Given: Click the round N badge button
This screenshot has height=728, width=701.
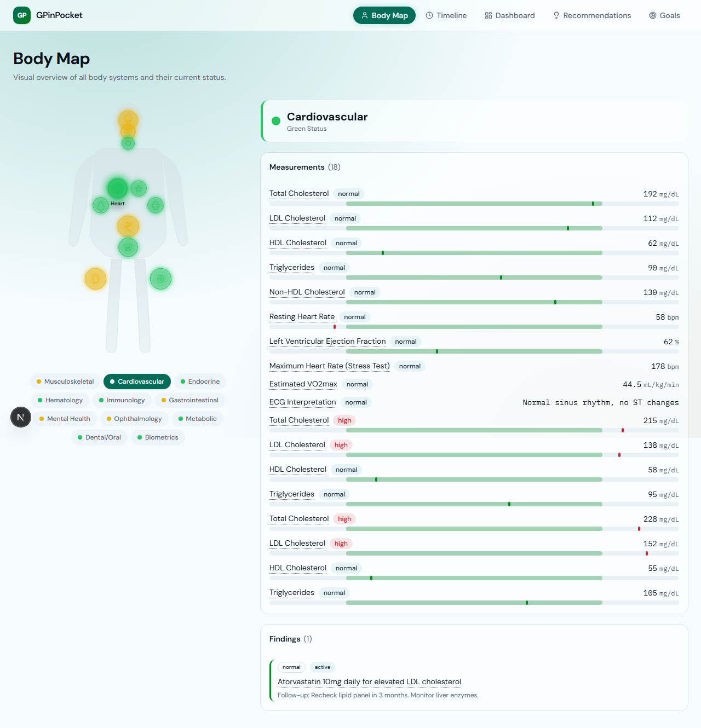Looking at the screenshot, I should 21,417.
